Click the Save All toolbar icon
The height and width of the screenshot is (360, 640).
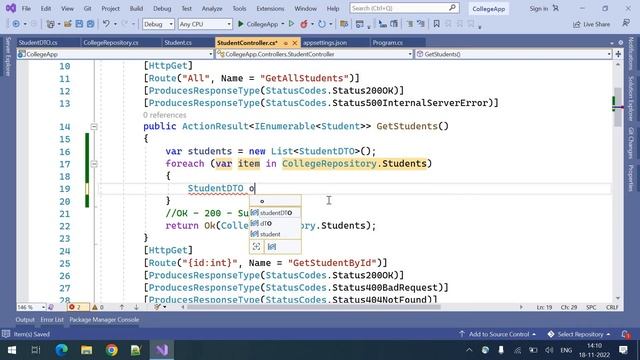[90, 24]
